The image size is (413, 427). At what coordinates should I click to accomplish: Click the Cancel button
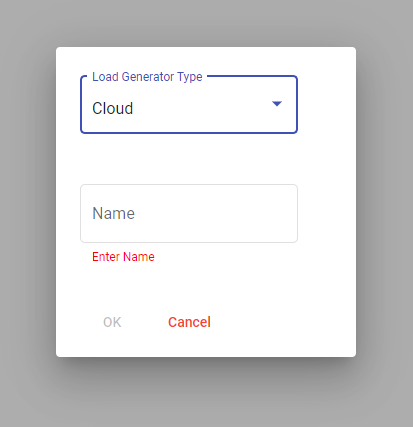(x=189, y=322)
